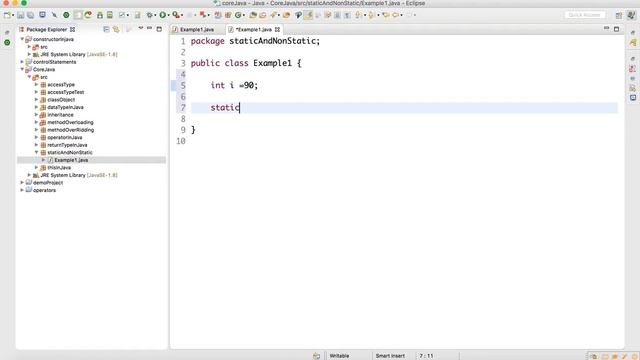This screenshot has width=640, height=360.
Task: Switch to the first Example1.java tab
Action: click(x=197, y=29)
